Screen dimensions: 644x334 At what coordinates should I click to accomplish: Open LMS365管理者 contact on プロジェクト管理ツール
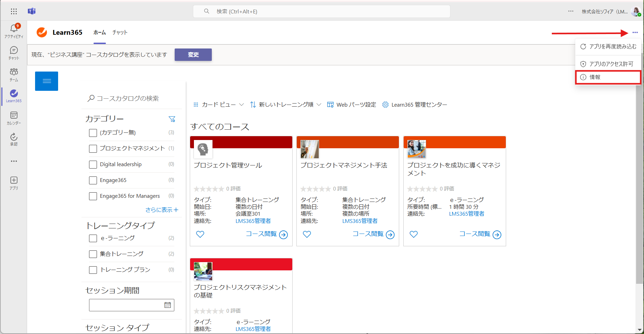[253, 221]
